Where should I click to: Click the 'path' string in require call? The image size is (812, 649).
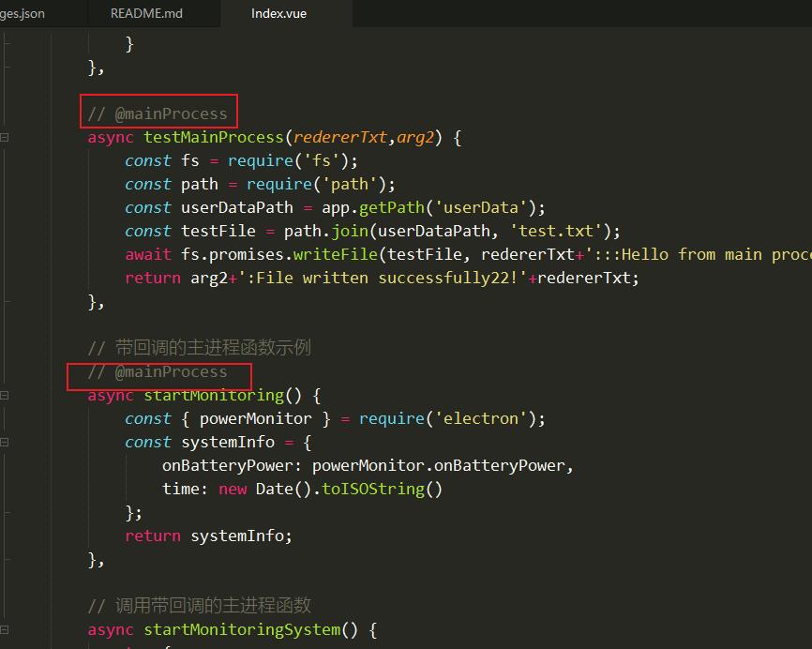tap(350, 185)
